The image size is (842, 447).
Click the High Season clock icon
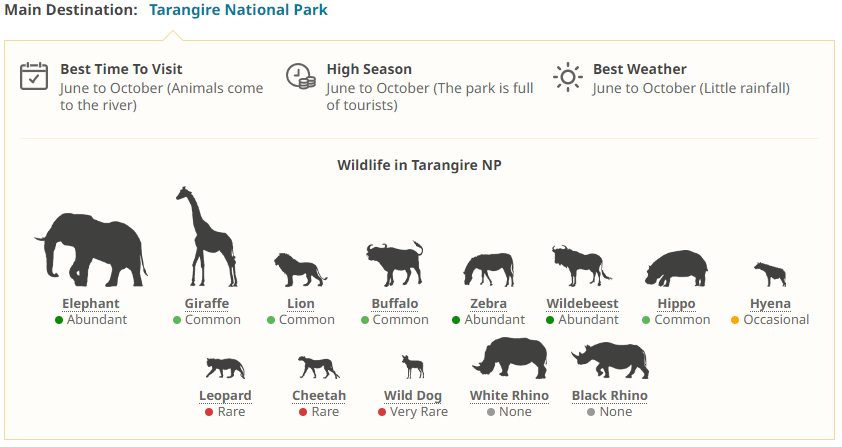[300, 76]
